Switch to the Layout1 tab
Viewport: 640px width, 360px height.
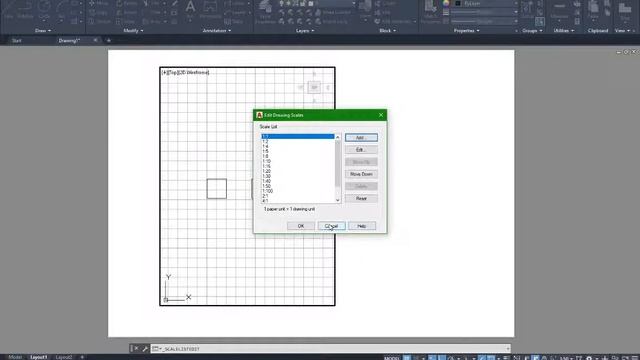pos(39,357)
